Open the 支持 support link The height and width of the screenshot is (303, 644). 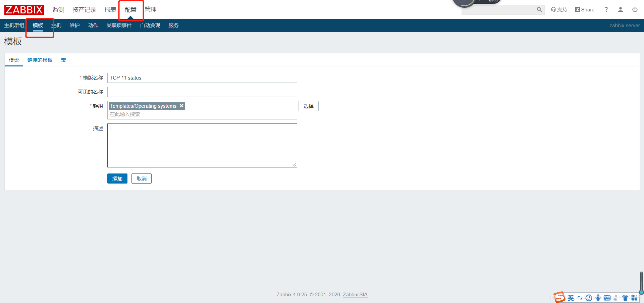[559, 10]
